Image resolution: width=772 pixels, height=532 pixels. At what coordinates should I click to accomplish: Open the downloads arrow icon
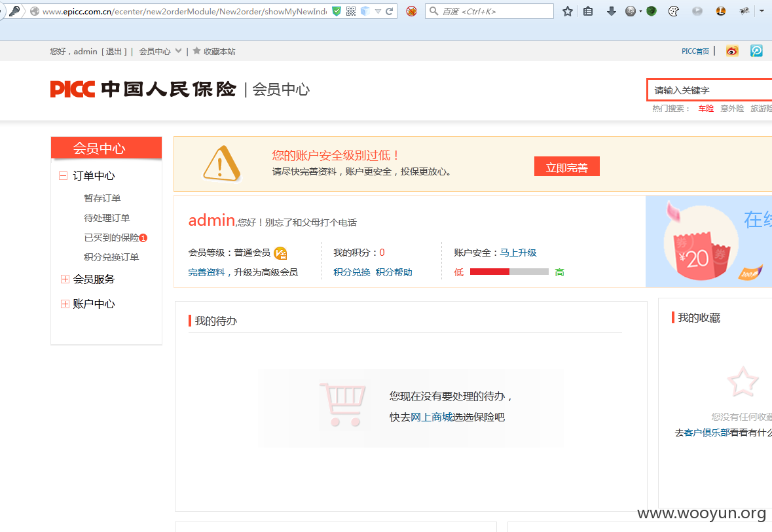(x=611, y=11)
